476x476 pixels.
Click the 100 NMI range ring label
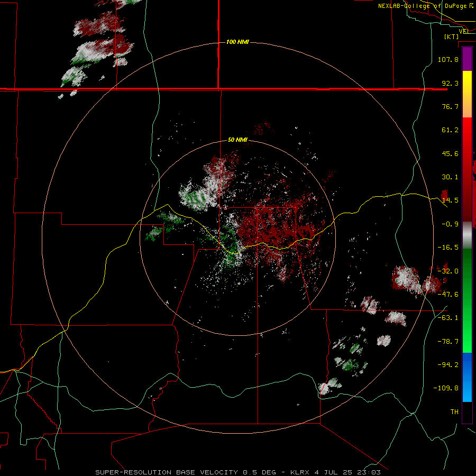pos(237,42)
